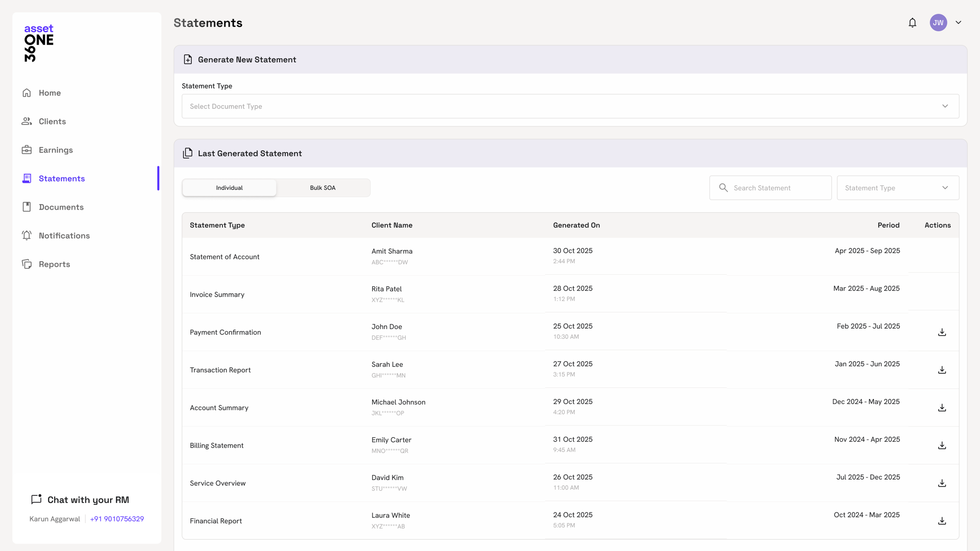Click the Karun Aggarwal RM name

pos(55,519)
